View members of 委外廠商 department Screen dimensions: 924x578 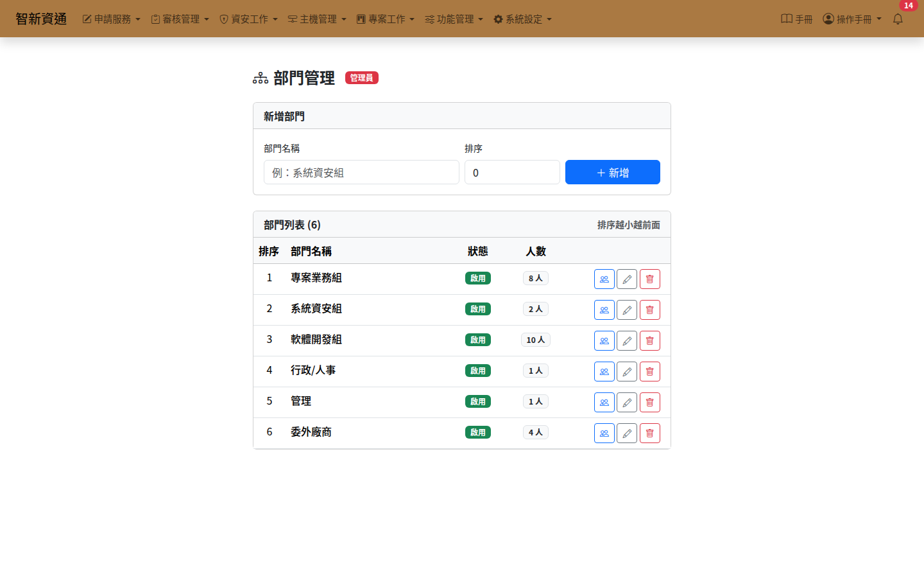(604, 433)
